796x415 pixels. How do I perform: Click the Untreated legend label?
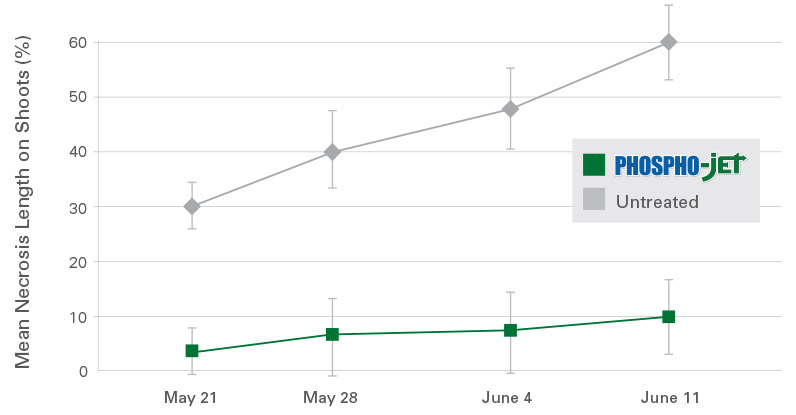point(657,202)
